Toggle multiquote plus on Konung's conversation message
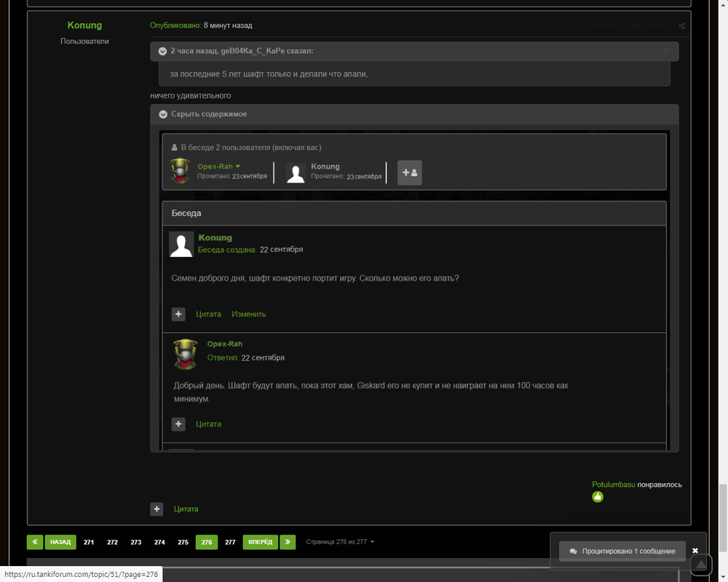 click(x=178, y=314)
